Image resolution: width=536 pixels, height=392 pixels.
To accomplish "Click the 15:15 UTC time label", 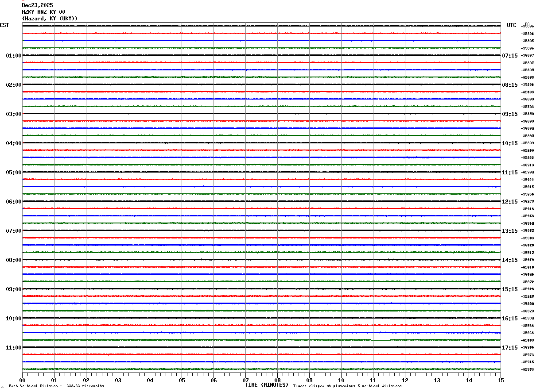I will [x=510, y=289].
